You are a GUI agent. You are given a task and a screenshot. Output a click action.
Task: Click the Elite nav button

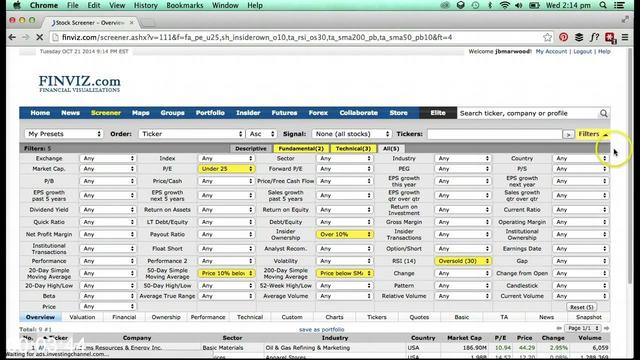coord(438,113)
